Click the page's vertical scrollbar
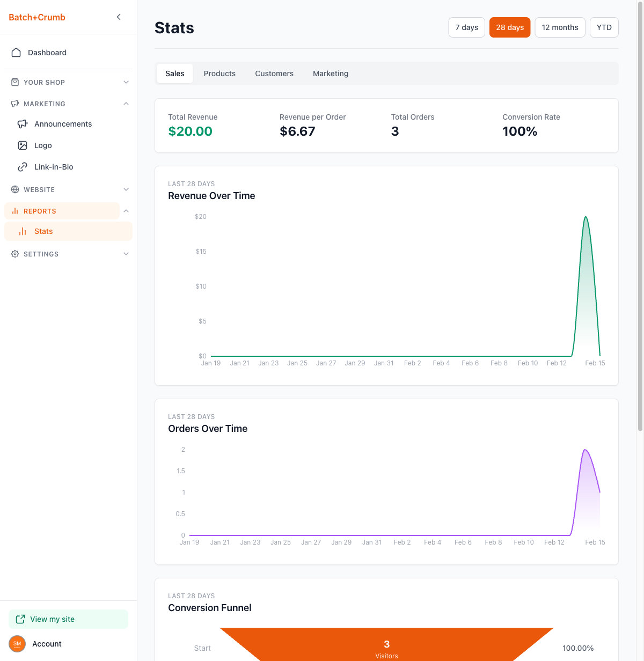Viewport: 644px width, 661px height. click(x=640, y=215)
